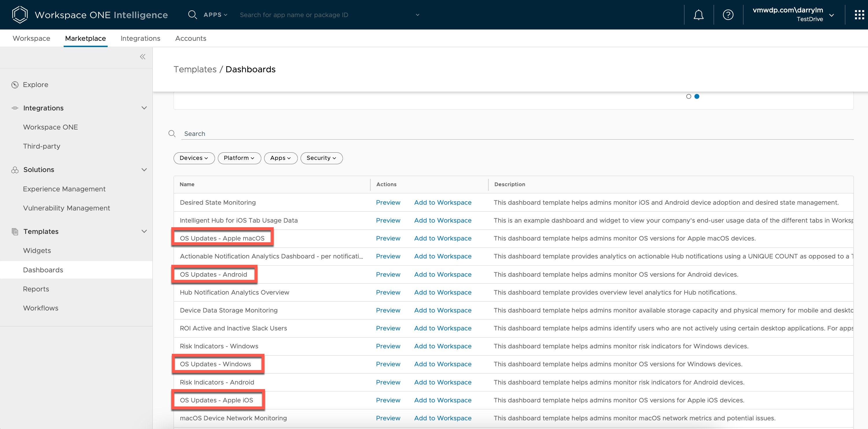
Task: Open the apps grid launcher icon
Action: (859, 15)
